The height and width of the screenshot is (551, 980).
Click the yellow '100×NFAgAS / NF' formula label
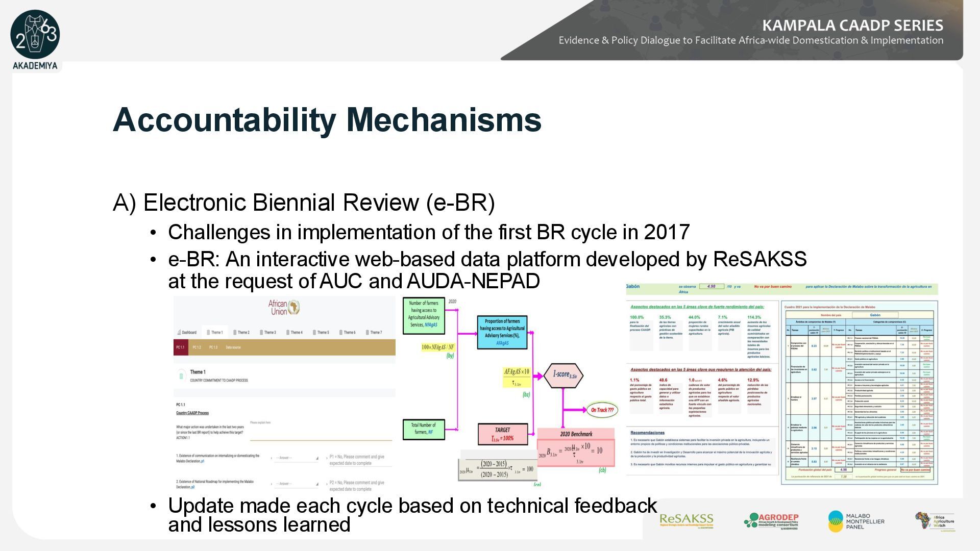(437, 347)
